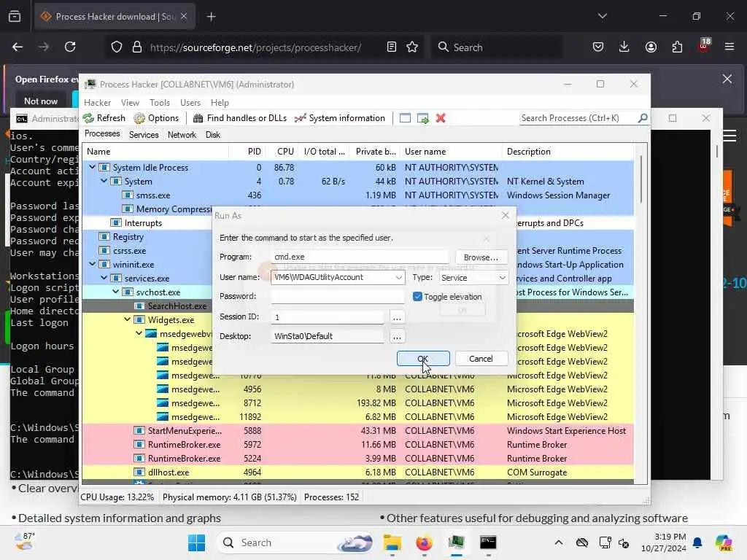747x560 pixels.
Task: Collapse the svchost.exe node
Action: pyautogui.click(x=116, y=292)
